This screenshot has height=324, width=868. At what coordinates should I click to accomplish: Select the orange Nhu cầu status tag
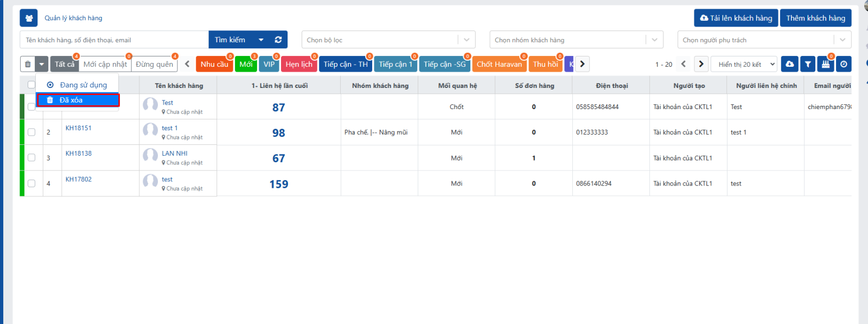(214, 64)
